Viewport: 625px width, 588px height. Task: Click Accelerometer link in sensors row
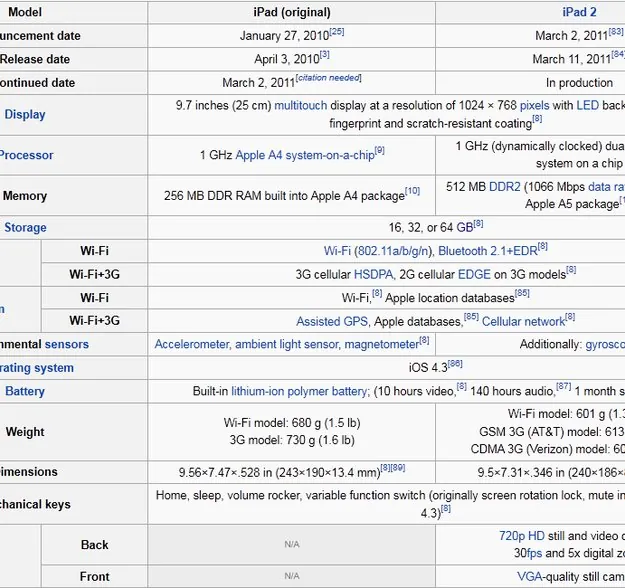tap(191, 344)
